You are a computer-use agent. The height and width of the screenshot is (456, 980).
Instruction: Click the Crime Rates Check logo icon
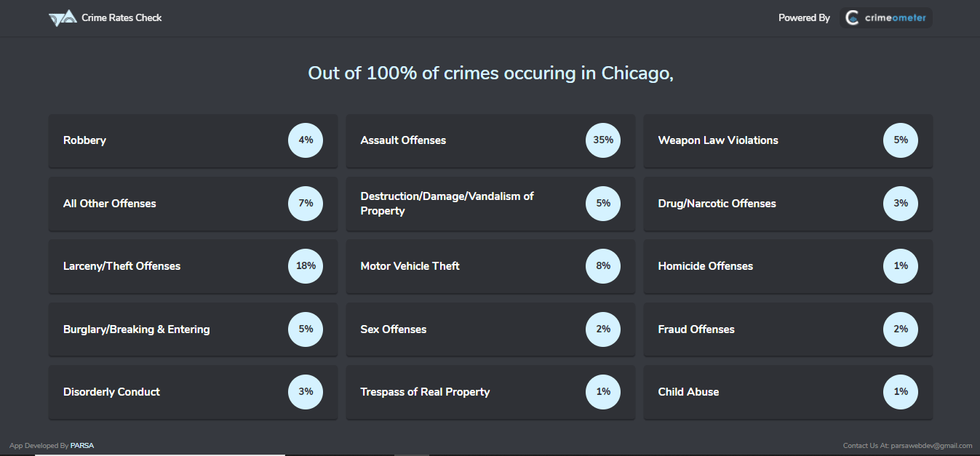[x=63, y=18]
